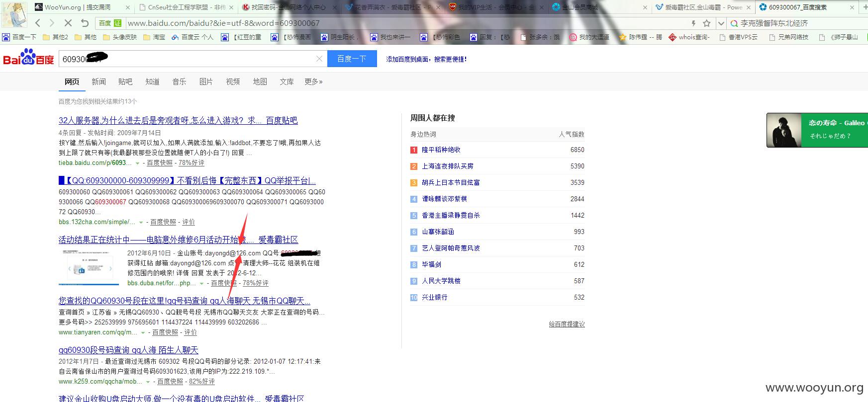Screen dimensions: 868x402
Task: Click the undo/restore closed tab icon
Action: coord(85,23)
